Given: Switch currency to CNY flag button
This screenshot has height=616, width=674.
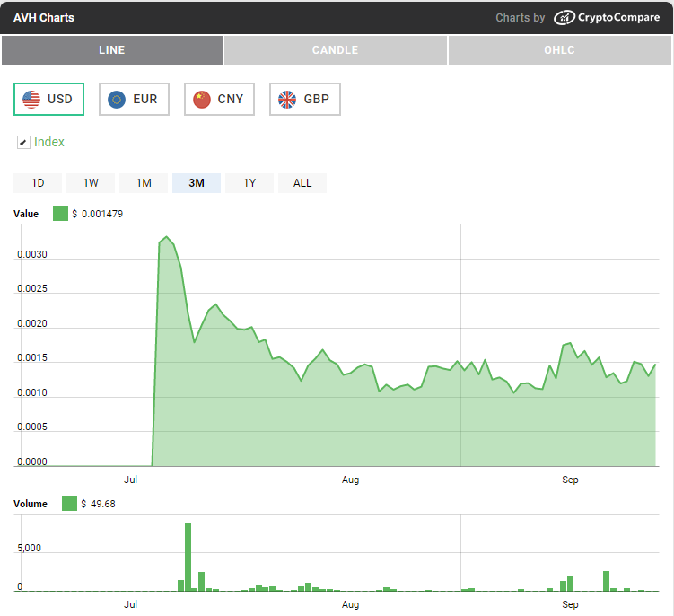Looking at the screenshot, I should tap(219, 99).
